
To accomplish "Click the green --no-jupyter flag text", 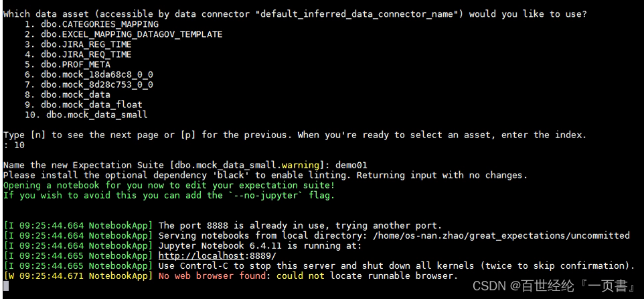I will click(x=270, y=195).
